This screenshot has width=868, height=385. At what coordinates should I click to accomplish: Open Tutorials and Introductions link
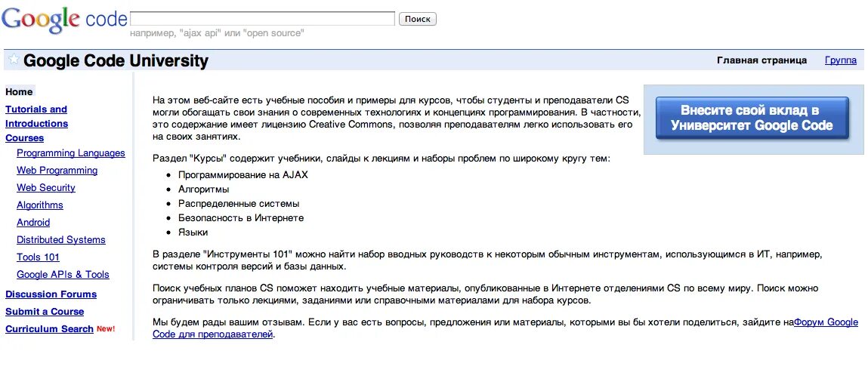coord(36,116)
